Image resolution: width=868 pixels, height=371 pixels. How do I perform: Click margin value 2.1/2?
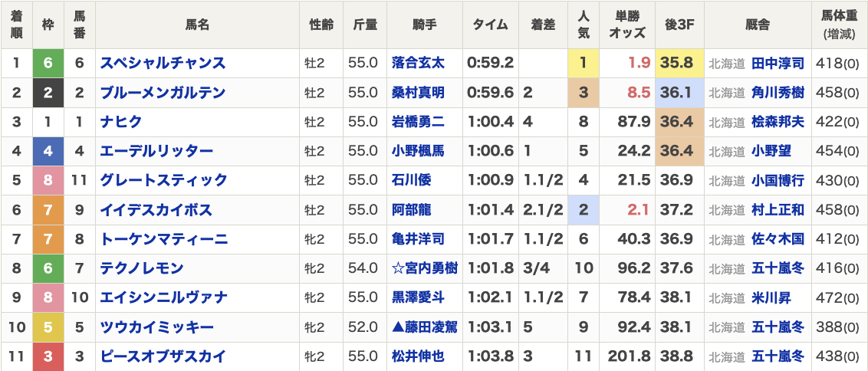(543, 210)
